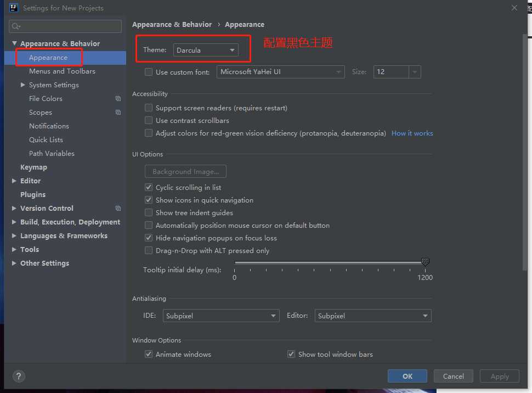The width and height of the screenshot is (532, 393).
Task: Close the Settings for New Projects dialog
Action: tap(514, 8)
